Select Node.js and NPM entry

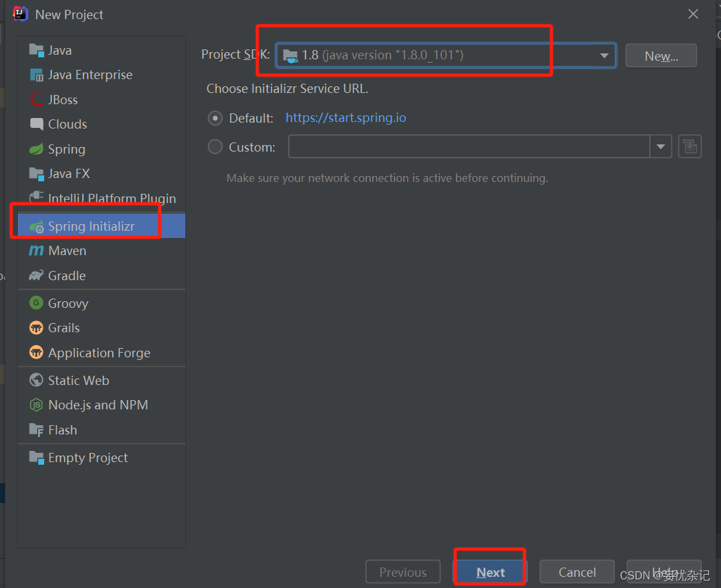(101, 405)
